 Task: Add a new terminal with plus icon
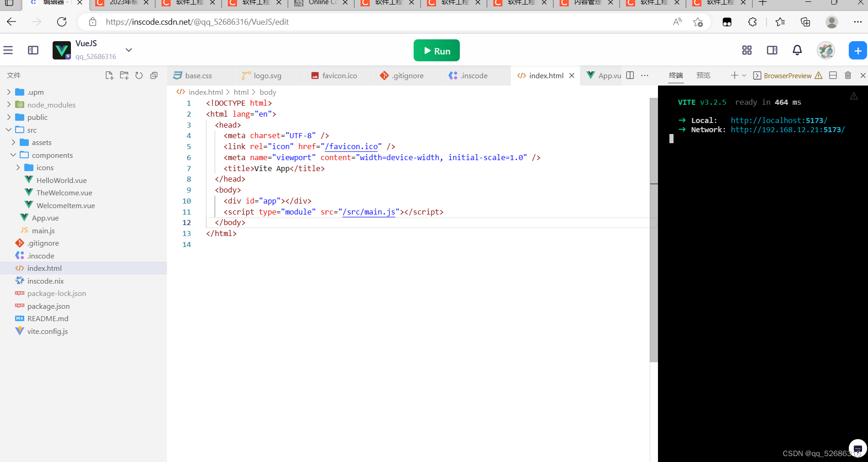734,75
